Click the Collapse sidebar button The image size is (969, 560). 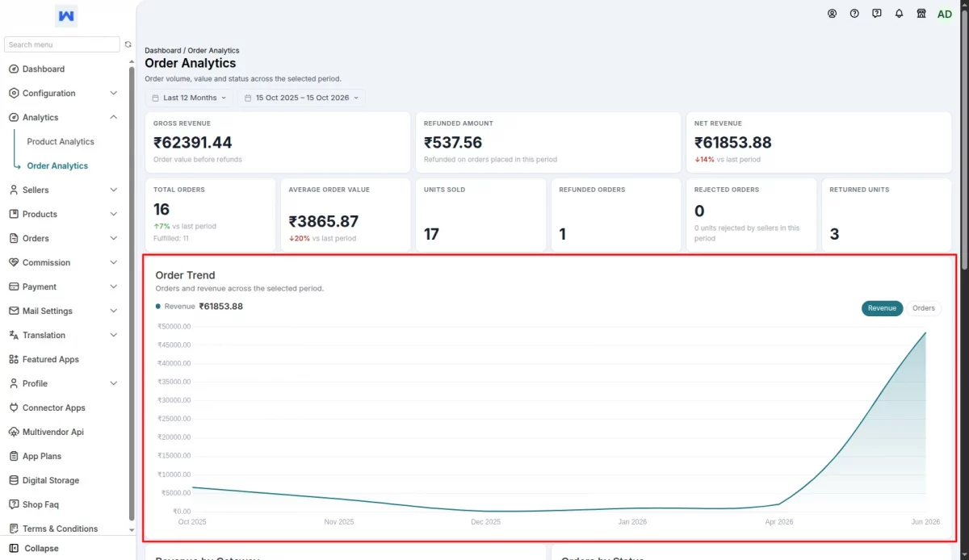click(x=34, y=549)
